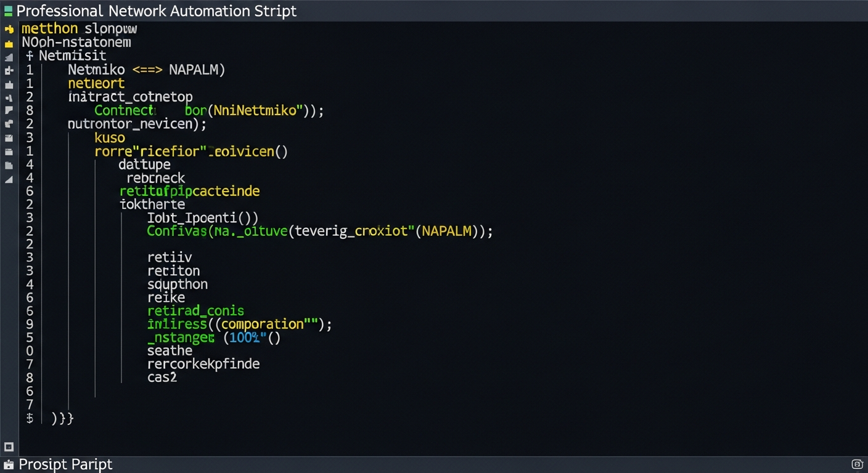This screenshot has width=868, height=473.
Task: Select the triangle icon at the sidebar bottom
Action: coord(9,180)
